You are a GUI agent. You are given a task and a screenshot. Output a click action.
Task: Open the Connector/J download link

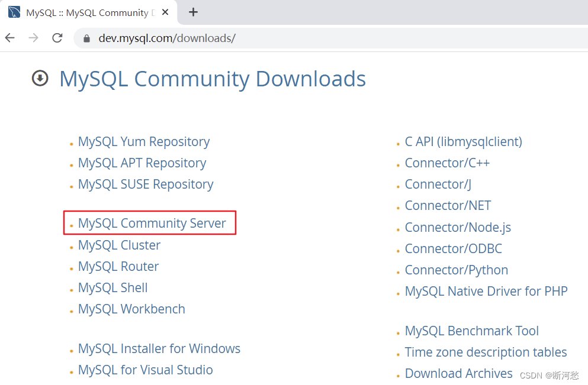[438, 184]
